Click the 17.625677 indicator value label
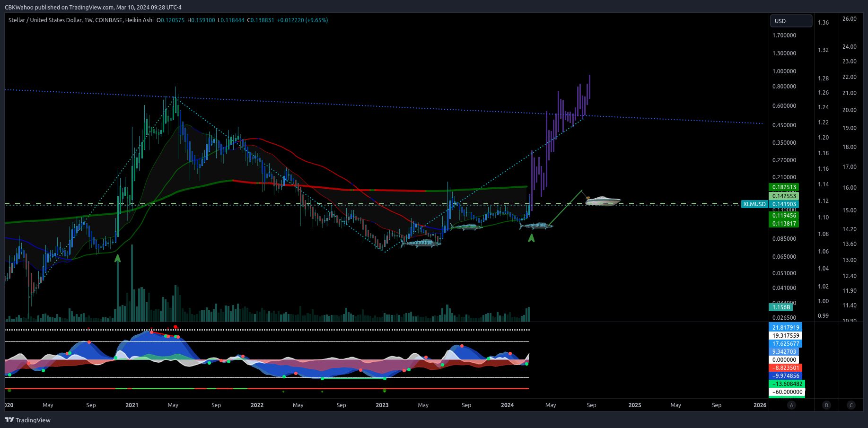868x428 pixels. coord(786,344)
